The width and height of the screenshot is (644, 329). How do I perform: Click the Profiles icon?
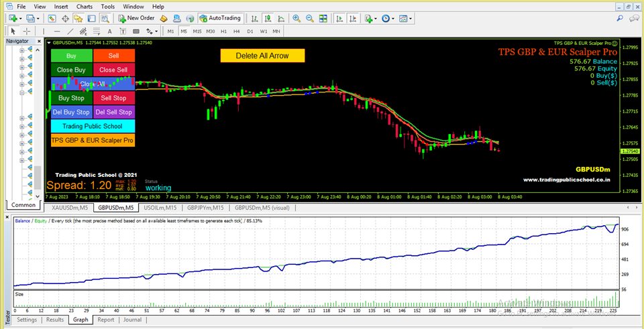point(30,18)
